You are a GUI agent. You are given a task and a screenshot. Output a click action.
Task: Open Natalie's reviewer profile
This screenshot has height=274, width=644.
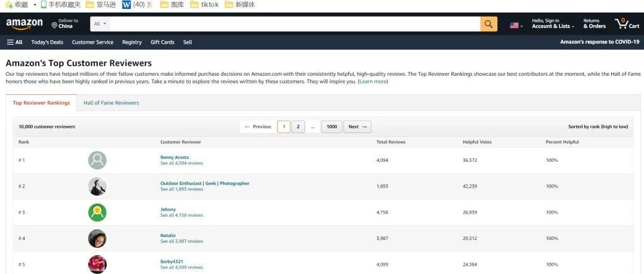[168, 236]
